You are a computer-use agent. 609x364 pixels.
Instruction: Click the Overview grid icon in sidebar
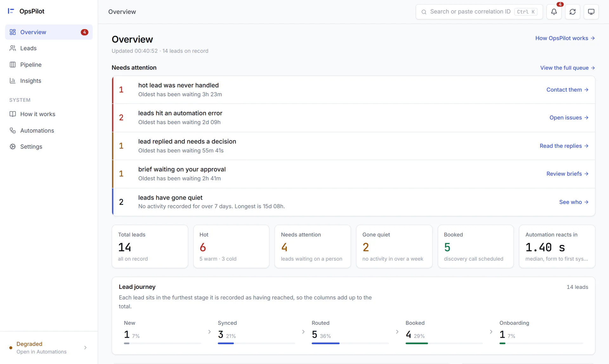click(x=13, y=32)
